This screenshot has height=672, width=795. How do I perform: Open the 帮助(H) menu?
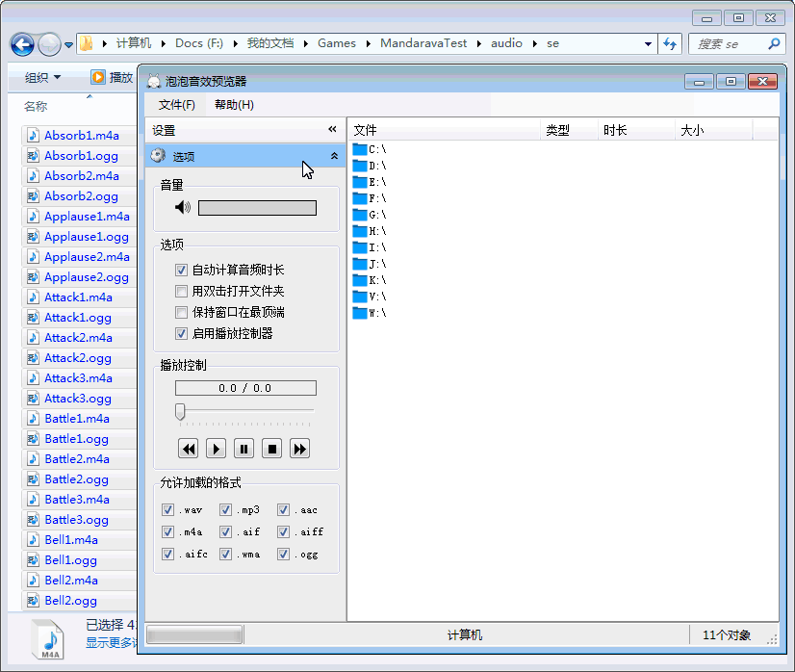pos(234,105)
